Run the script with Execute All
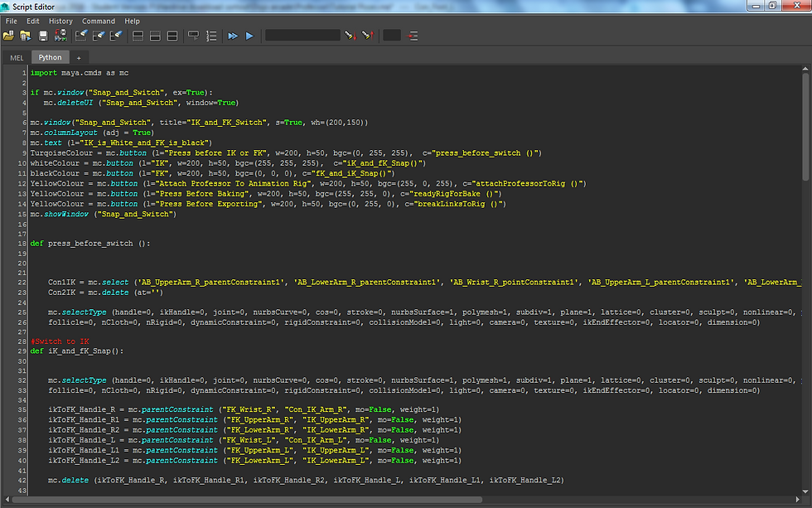This screenshot has height=508, width=812. click(x=233, y=36)
